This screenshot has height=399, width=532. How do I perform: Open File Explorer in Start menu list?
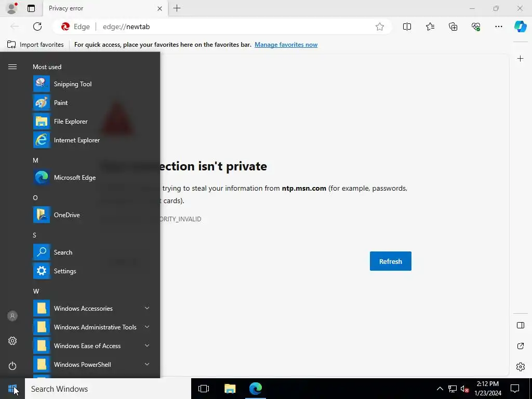coord(91,121)
